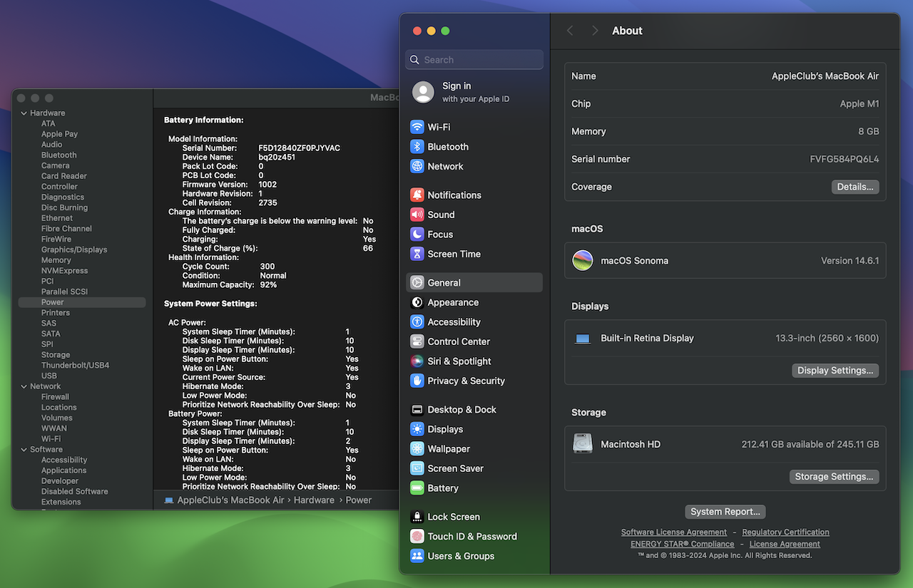Open Notifications bell icon

(x=417, y=195)
